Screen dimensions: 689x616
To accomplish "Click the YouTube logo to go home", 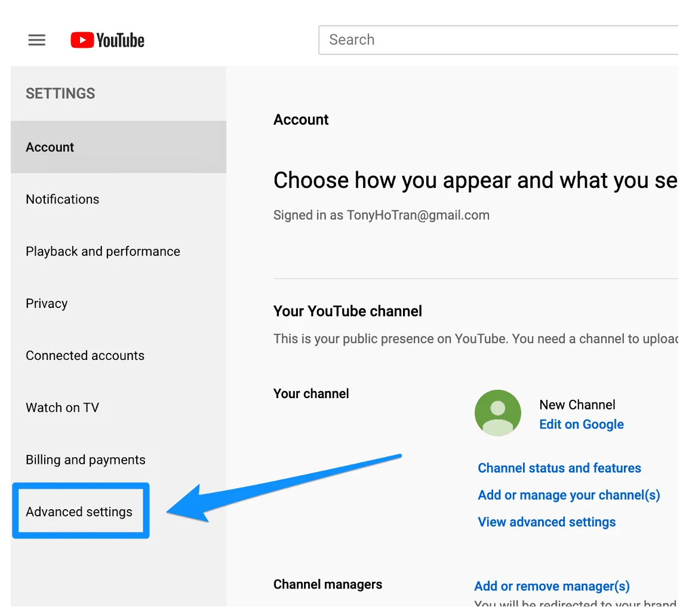I will click(x=107, y=40).
